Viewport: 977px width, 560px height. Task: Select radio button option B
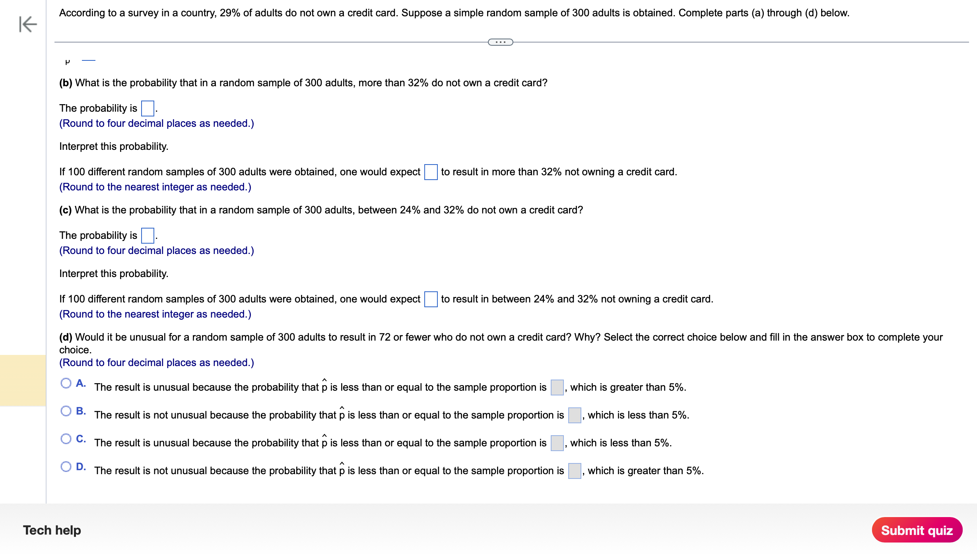66,414
